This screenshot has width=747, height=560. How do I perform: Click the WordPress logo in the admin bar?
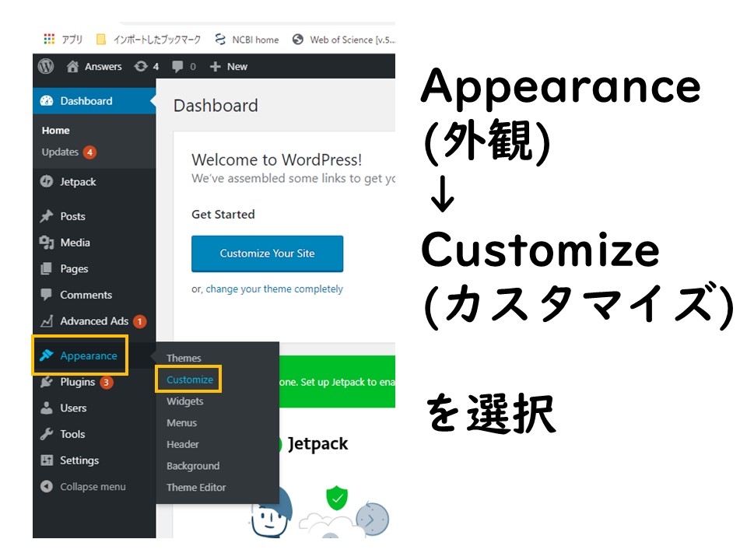click(46, 66)
